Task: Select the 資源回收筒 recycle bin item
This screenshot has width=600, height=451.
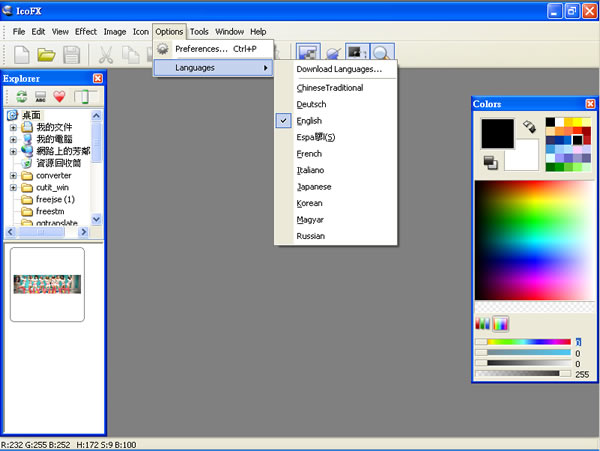Action: [x=59, y=163]
